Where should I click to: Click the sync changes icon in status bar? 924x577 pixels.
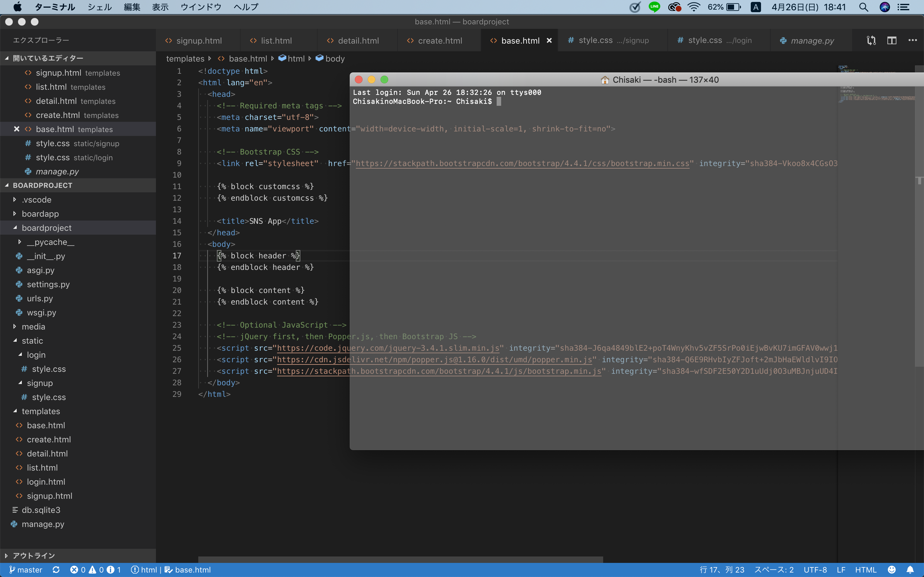point(56,570)
